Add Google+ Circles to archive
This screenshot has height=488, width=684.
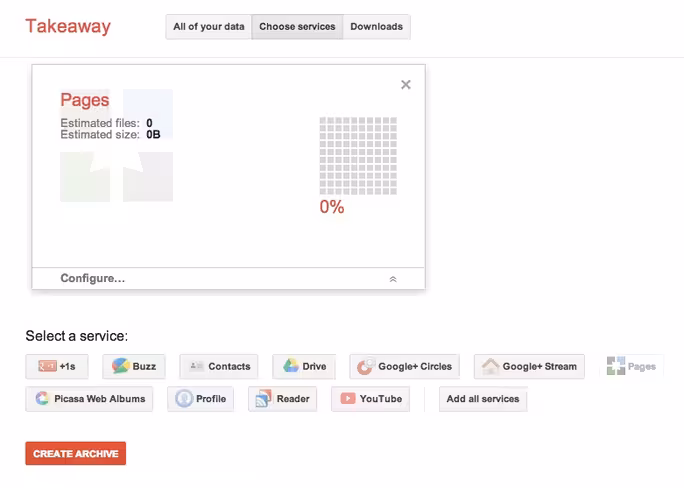pyautogui.click(x=404, y=366)
